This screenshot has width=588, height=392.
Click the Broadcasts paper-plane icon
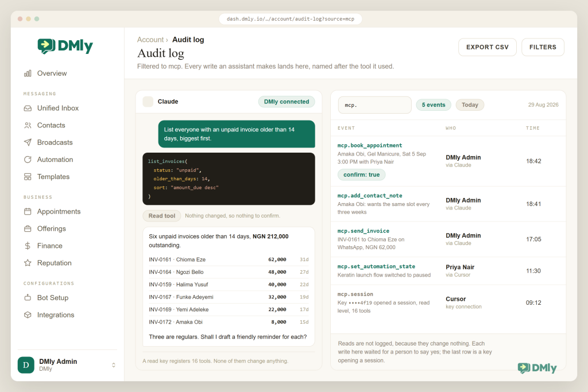(x=28, y=142)
